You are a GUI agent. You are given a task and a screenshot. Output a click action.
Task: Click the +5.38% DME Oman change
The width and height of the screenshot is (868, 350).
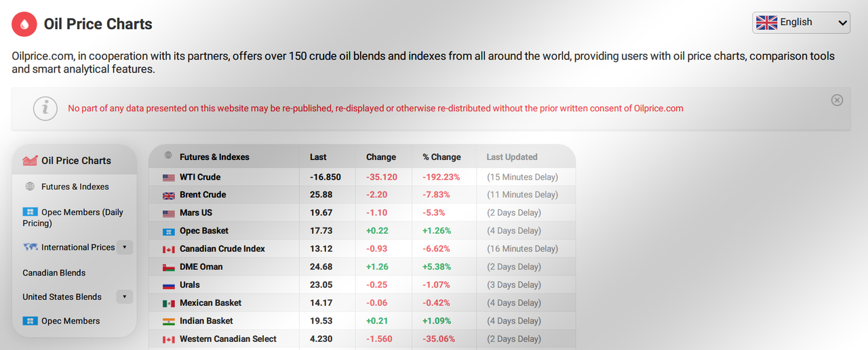point(437,267)
